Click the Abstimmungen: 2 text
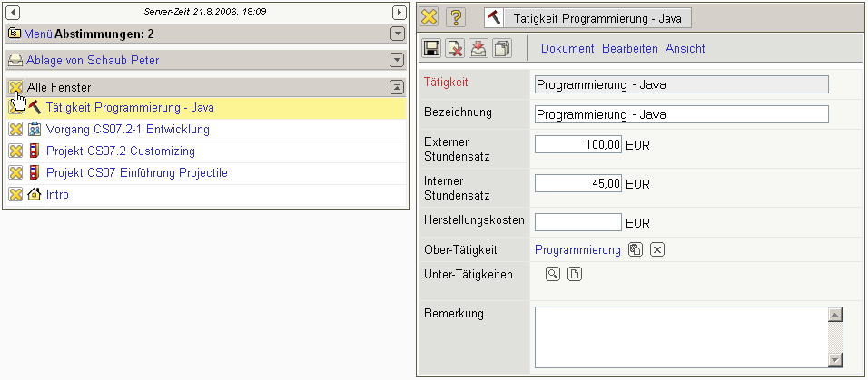This screenshot has width=868, height=380. 104,34
